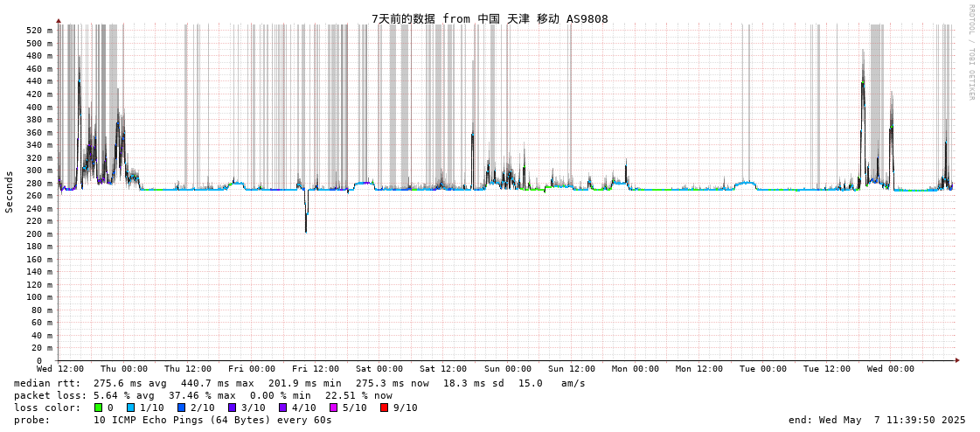Viewport: 980px width, 432px height.
Task: Click the "Mon 12:00" x-axis label
Action: coord(699,369)
